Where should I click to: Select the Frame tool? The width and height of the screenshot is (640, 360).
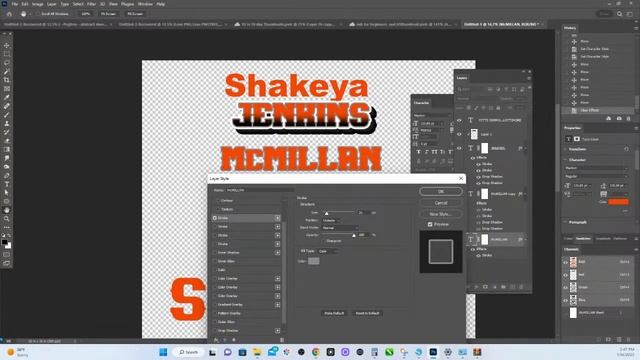point(7,89)
